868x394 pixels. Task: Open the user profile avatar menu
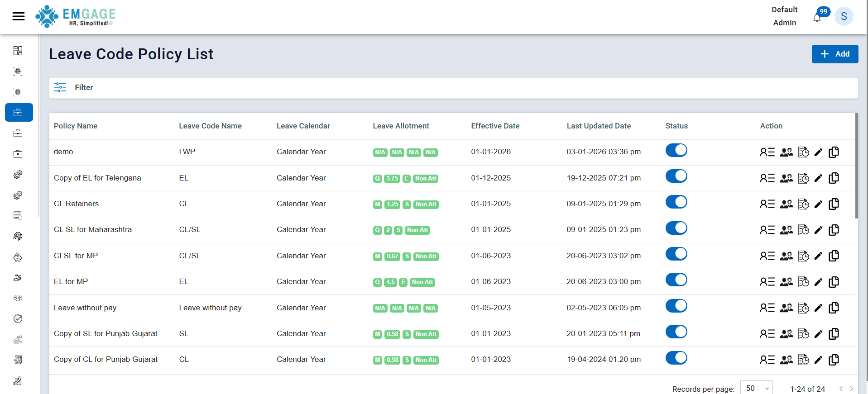coord(844,17)
